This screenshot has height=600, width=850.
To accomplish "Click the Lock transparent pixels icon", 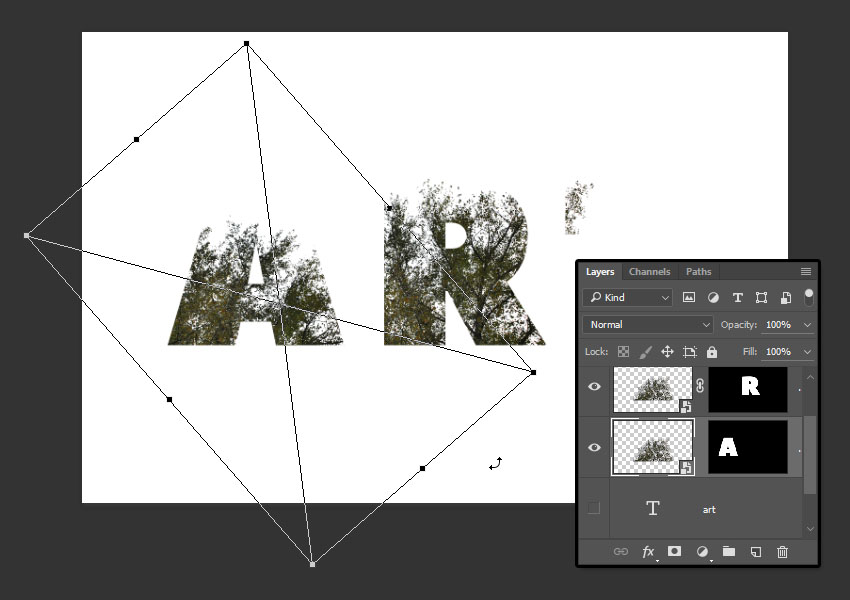I will 622,351.
